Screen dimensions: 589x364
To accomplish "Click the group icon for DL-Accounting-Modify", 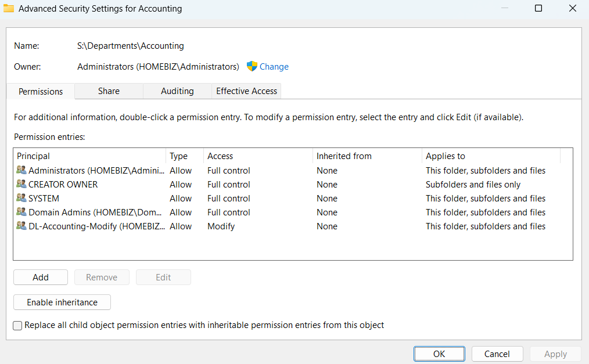I will click(x=21, y=225).
